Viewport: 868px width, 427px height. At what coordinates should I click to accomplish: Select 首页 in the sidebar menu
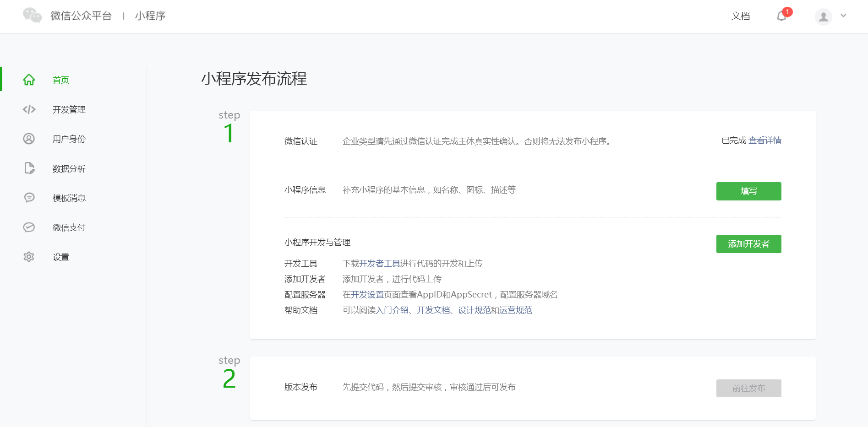point(61,80)
